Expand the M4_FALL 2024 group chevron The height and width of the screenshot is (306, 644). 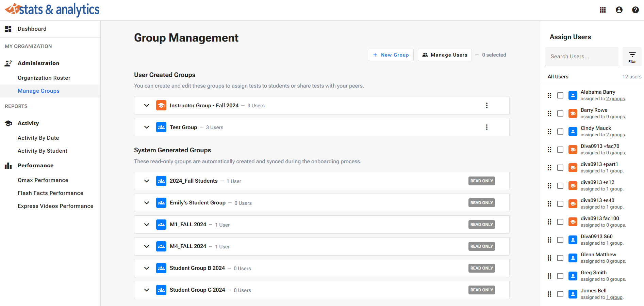147,246
